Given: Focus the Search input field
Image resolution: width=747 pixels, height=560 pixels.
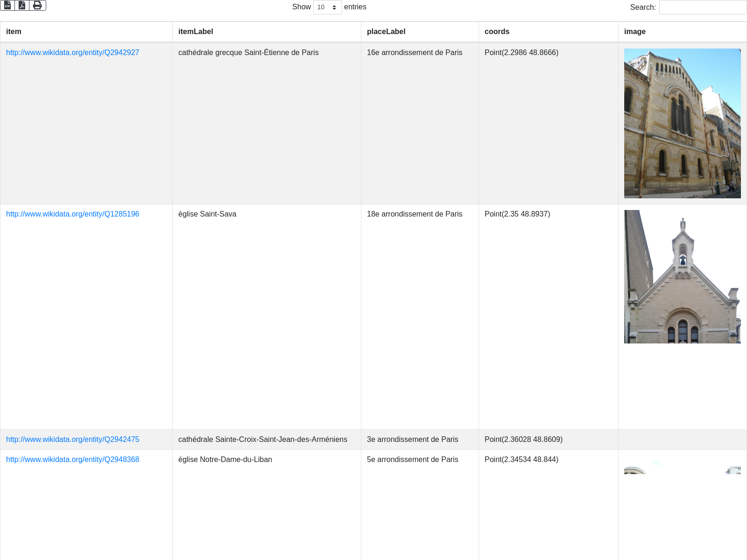Looking at the screenshot, I should click(702, 7).
